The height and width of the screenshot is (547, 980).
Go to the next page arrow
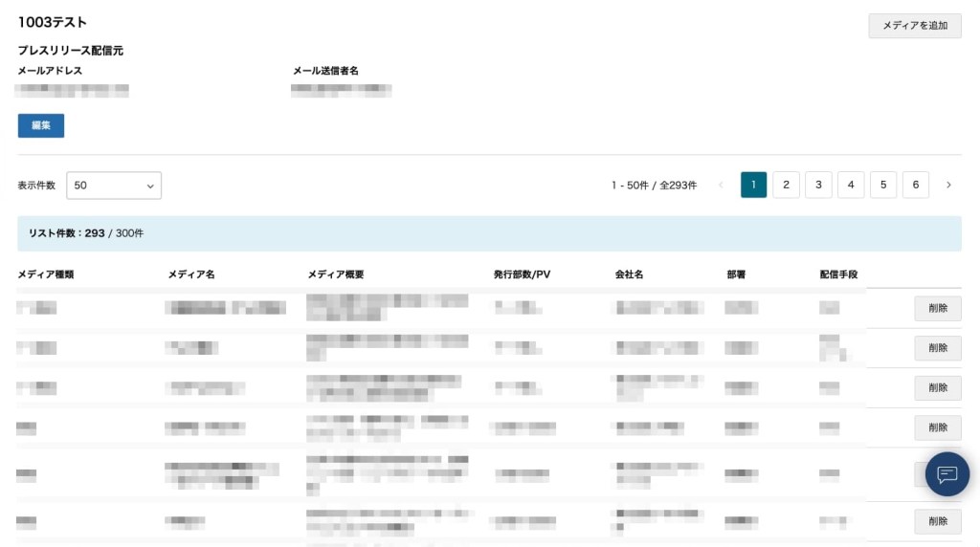pos(948,186)
